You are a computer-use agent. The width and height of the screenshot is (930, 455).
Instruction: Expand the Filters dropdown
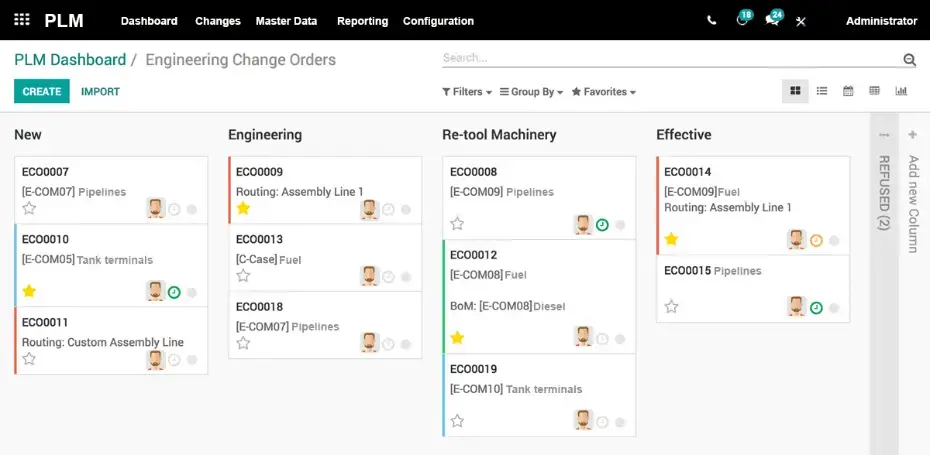[467, 92]
